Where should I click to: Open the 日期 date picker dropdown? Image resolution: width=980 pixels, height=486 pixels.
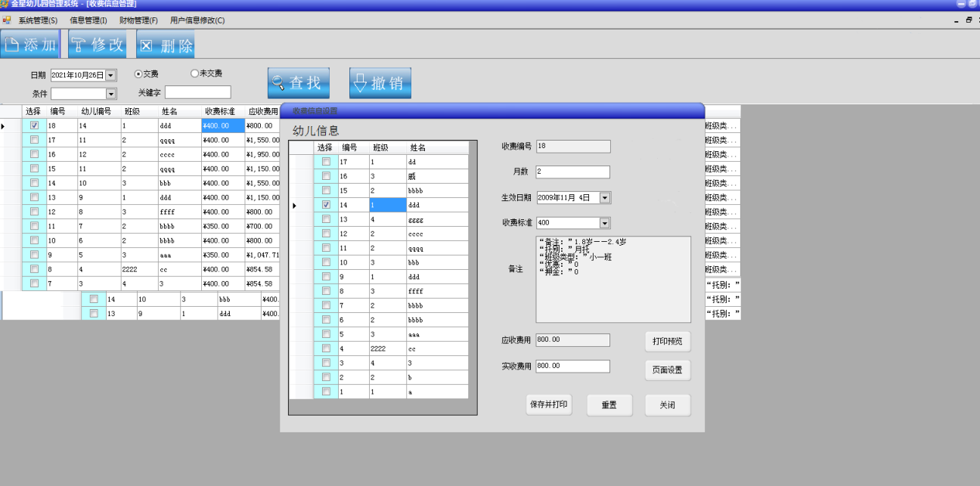[x=110, y=76]
